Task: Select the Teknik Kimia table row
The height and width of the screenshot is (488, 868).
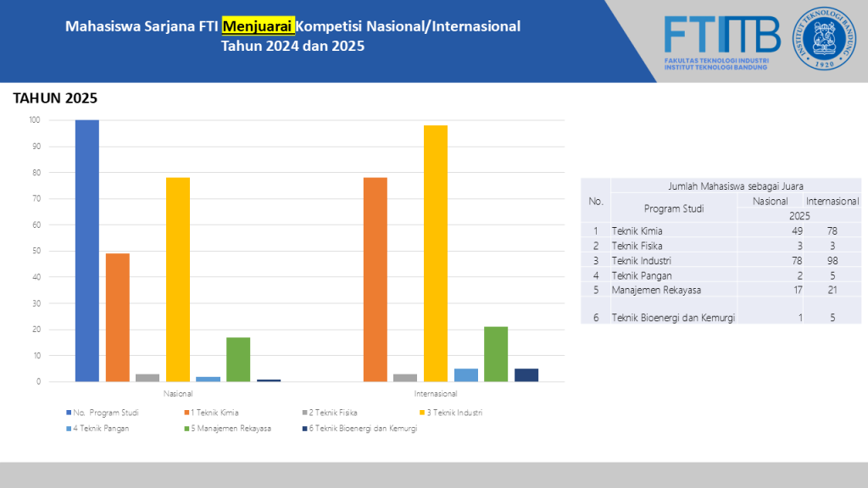Action: click(721, 230)
